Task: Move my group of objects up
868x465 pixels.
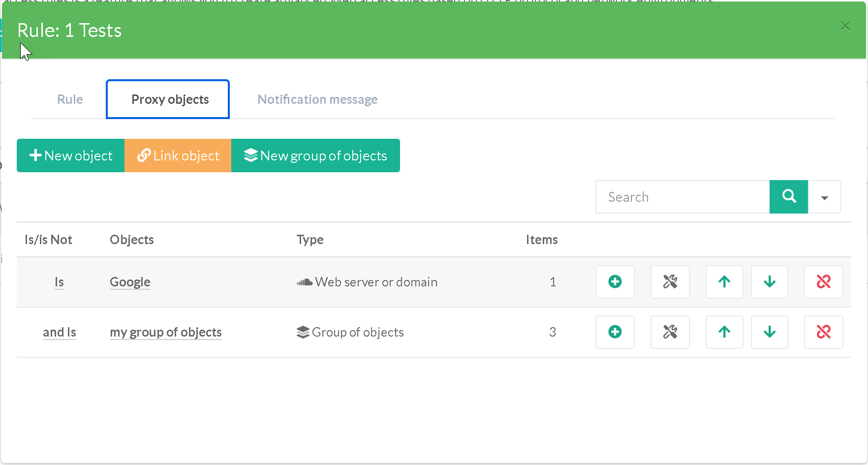Action: tap(724, 332)
